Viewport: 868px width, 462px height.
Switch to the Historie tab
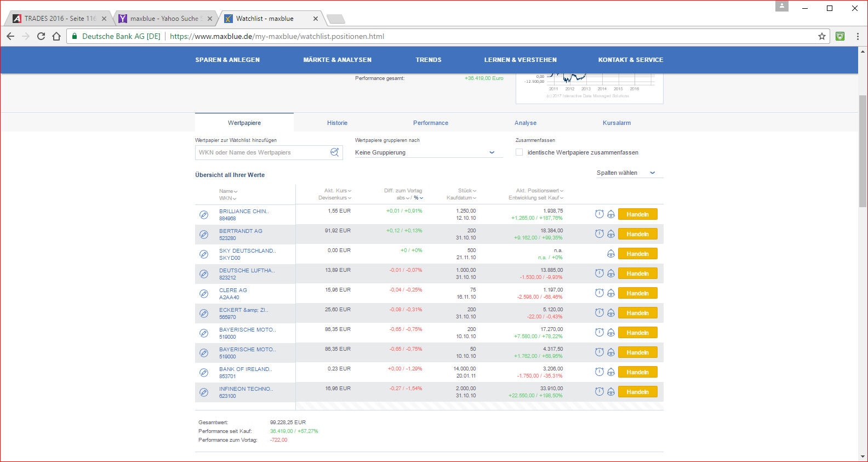pos(337,123)
